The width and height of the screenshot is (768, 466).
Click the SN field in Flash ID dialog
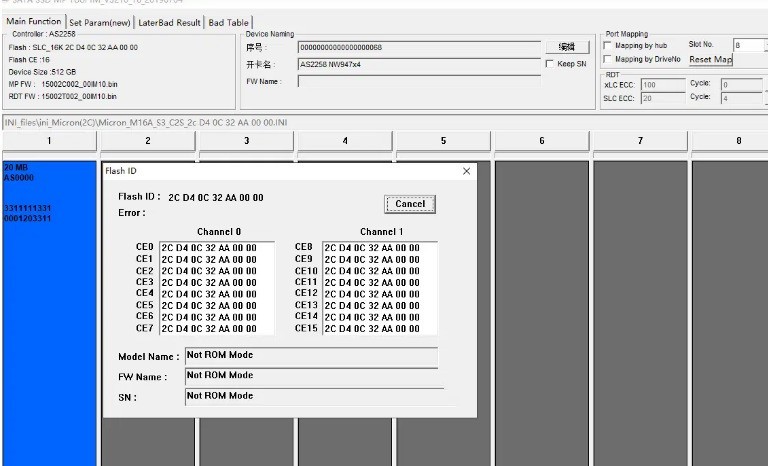pos(314,396)
